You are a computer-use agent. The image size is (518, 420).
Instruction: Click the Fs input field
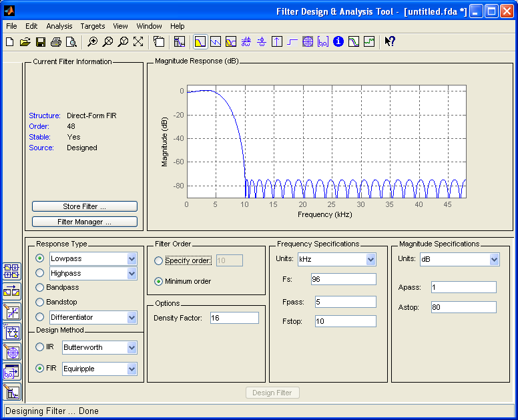(x=344, y=279)
